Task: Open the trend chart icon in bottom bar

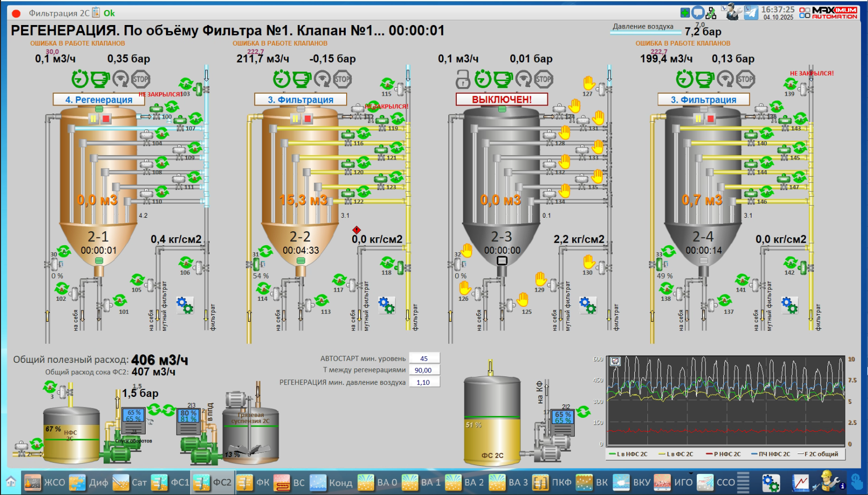Action: [x=800, y=482]
